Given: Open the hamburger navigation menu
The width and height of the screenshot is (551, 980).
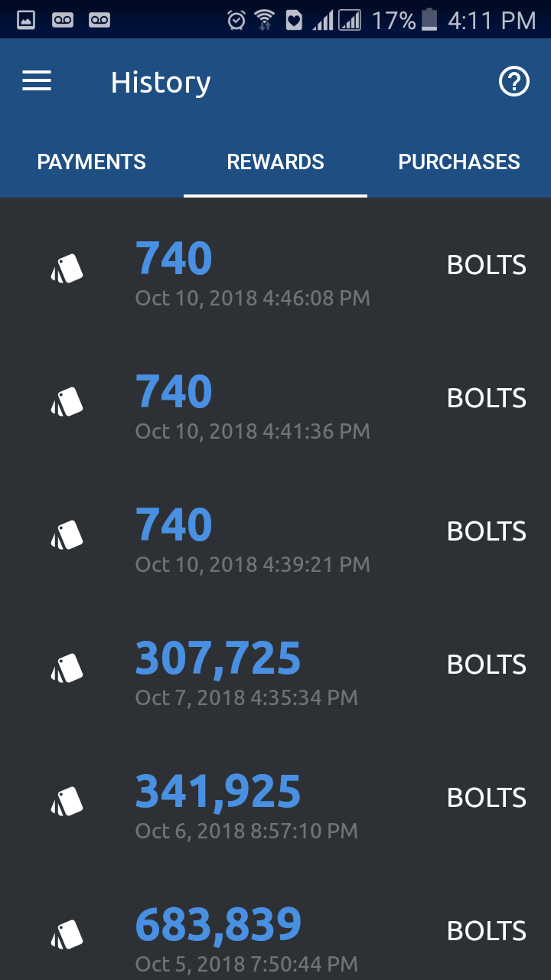Looking at the screenshot, I should click(37, 81).
